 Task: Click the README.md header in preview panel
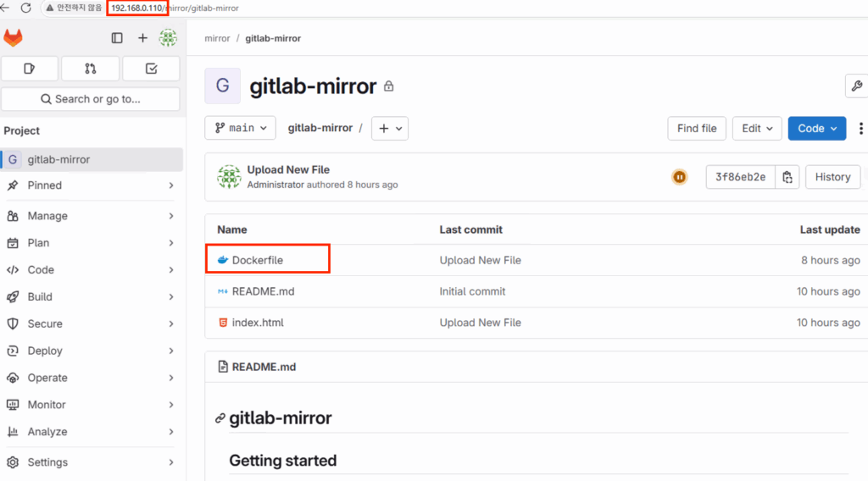click(264, 367)
